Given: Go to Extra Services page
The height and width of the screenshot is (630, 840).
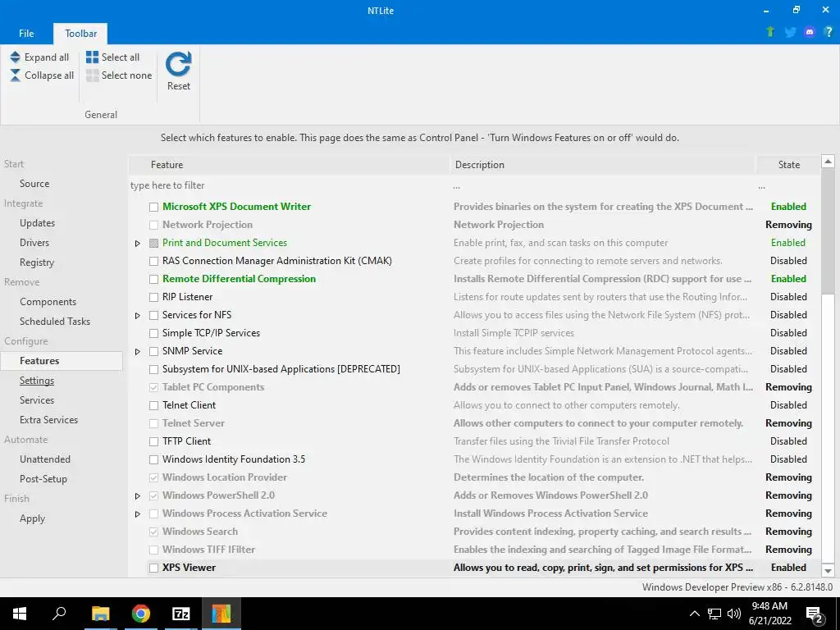Looking at the screenshot, I should coord(48,420).
